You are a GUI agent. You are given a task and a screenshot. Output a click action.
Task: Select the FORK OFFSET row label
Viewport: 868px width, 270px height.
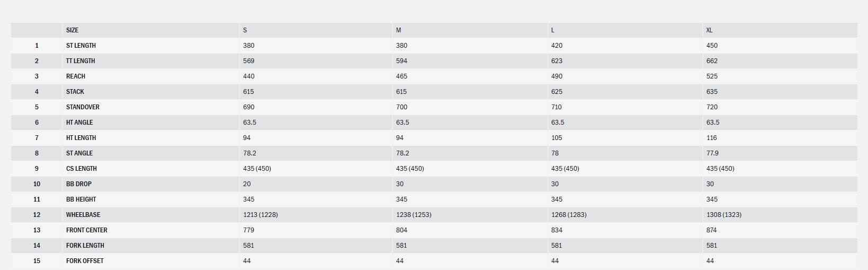85,261
